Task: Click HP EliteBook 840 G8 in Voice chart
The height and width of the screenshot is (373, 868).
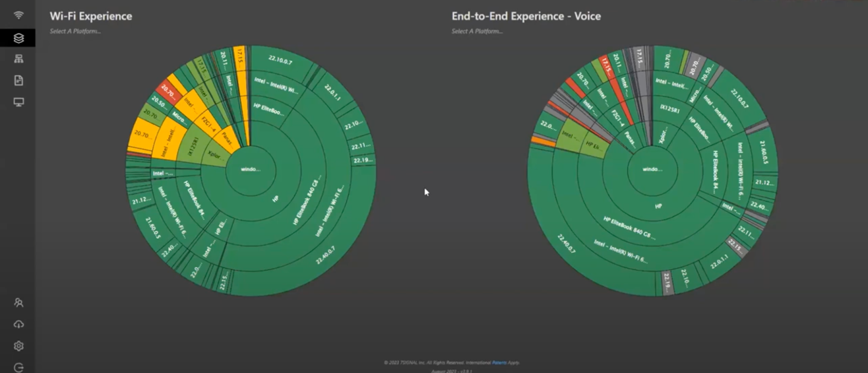Action: click(628, 228)
